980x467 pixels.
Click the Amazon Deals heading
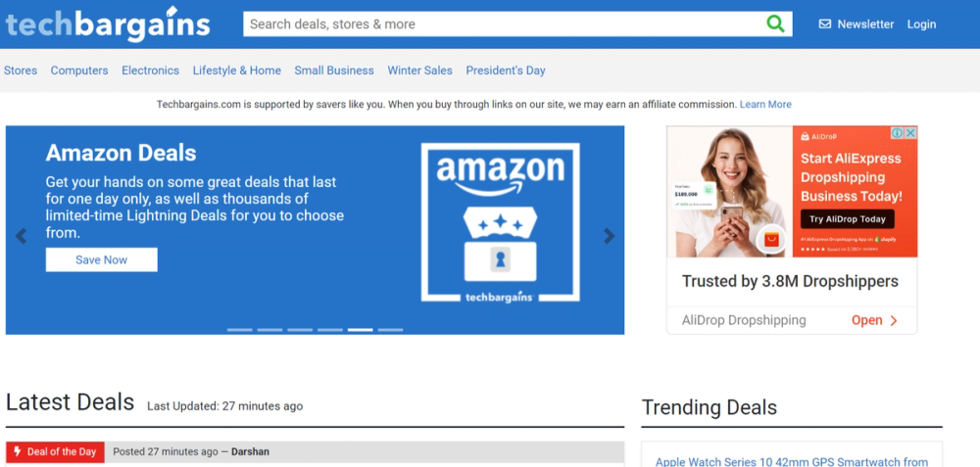tap(121, 153)
